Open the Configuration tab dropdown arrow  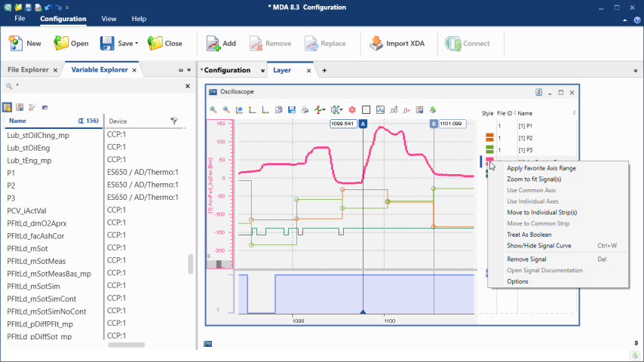click(x=262, y=71)
